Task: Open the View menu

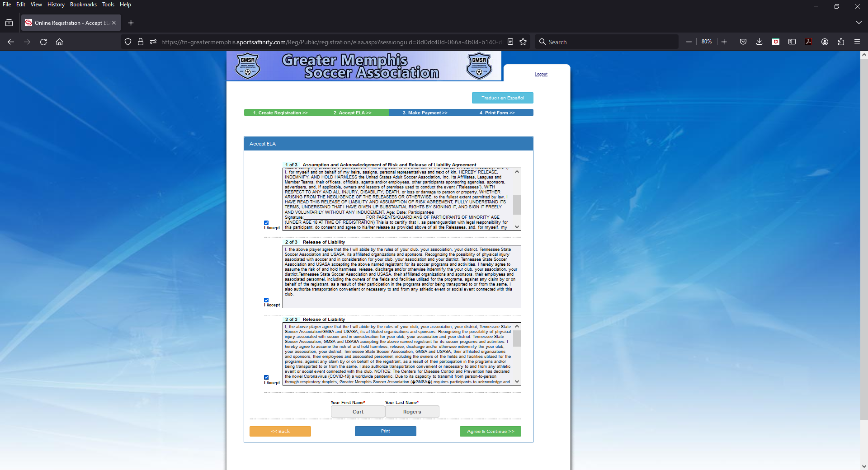Action: coord(36,5)
